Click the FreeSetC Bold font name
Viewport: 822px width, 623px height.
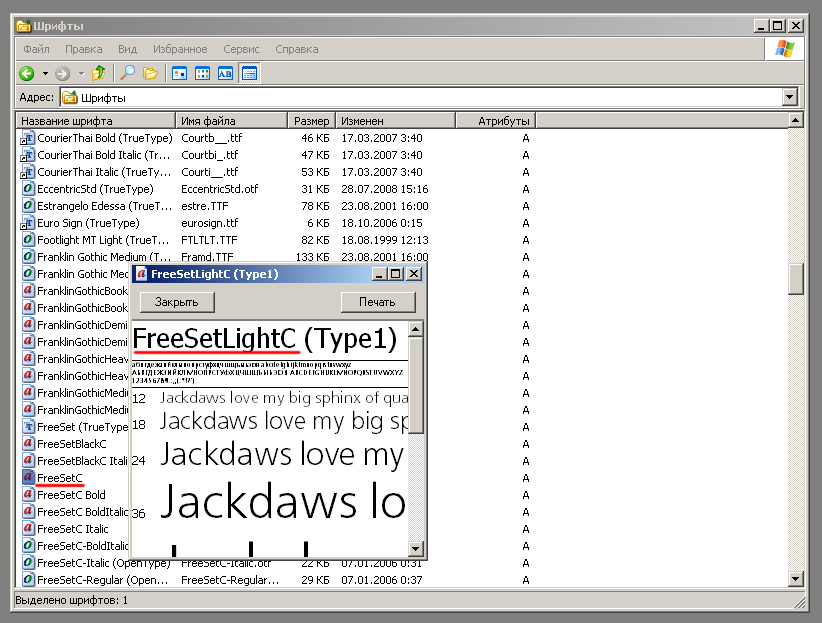(71, 495)
